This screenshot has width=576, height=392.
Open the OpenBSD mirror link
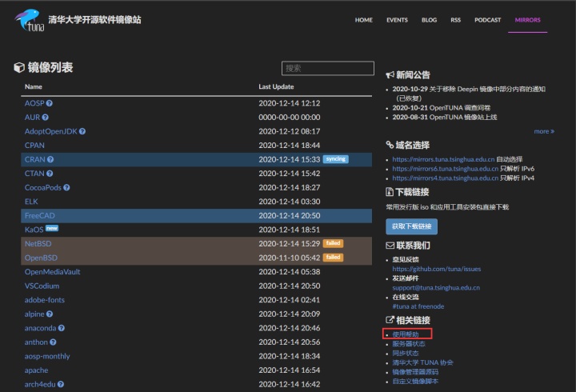coord(41,258)
